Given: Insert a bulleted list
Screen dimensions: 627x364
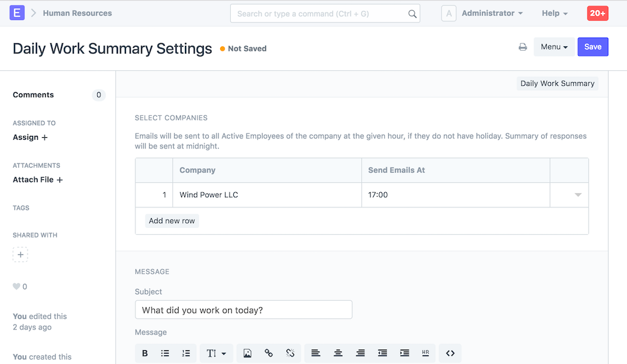Looking at the screenshot, I should (x=165, y=353).
